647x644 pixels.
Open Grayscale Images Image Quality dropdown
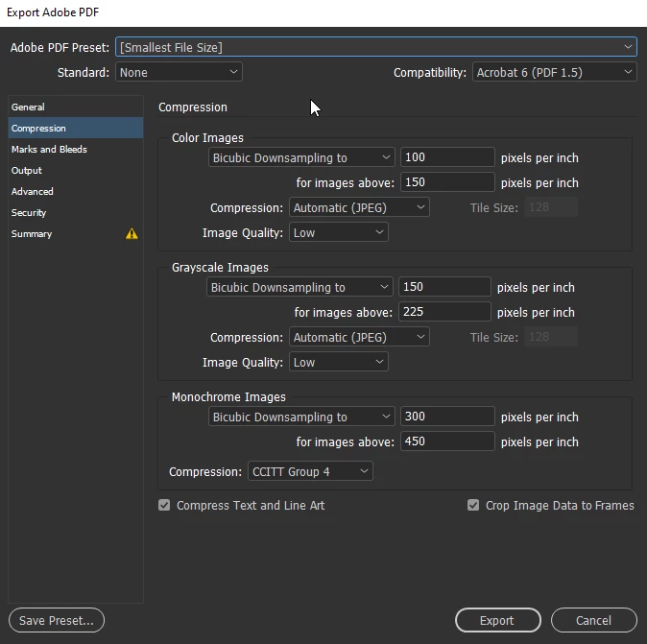[338, 362]
